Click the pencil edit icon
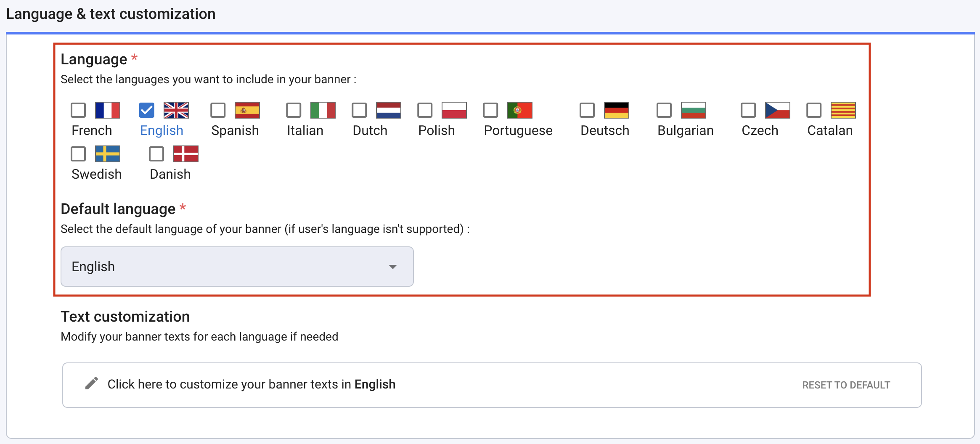980x444 pixels. pos(92,384)
